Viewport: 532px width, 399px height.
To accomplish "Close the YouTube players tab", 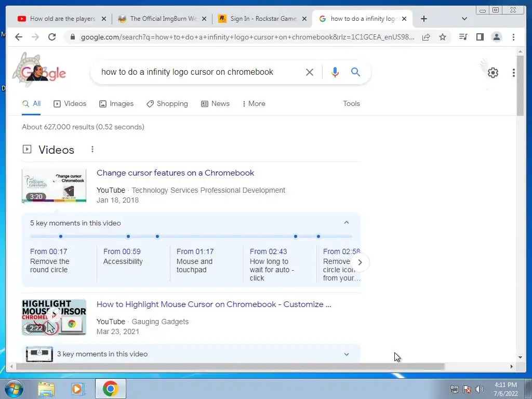I will tap(104, 19).
